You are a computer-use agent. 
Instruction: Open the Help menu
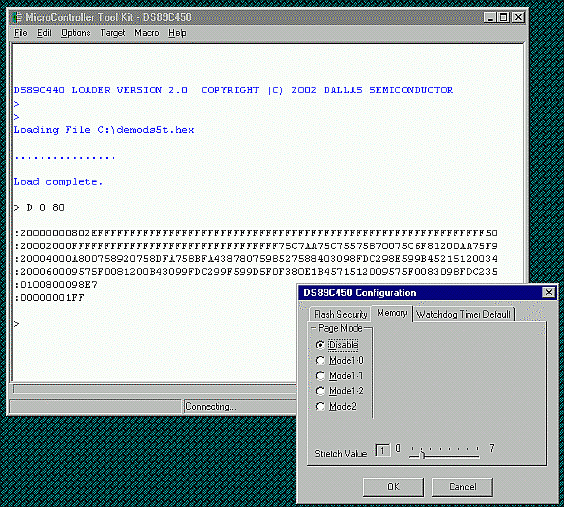tap(177, 33)
